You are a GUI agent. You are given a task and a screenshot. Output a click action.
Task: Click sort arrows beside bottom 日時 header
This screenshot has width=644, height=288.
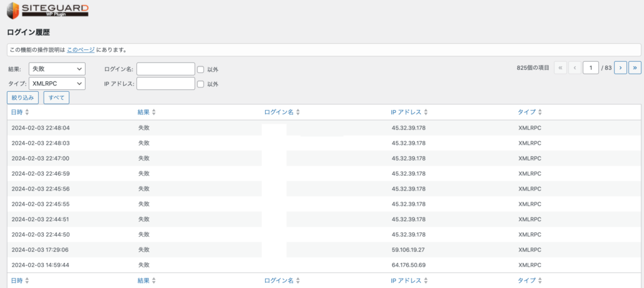(27, 281)
